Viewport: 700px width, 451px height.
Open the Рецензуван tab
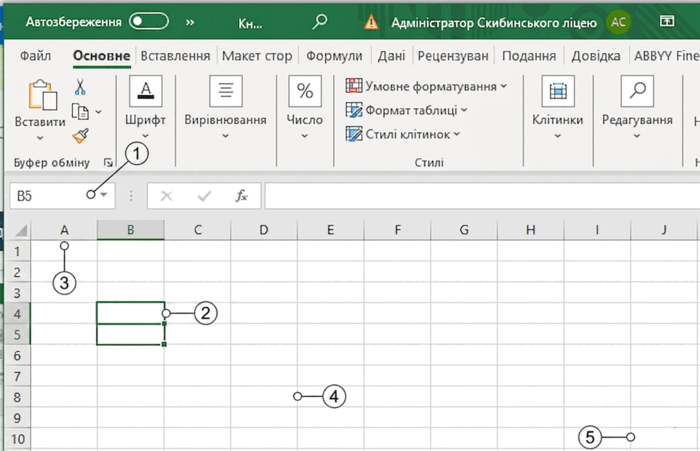coord(453,56)
